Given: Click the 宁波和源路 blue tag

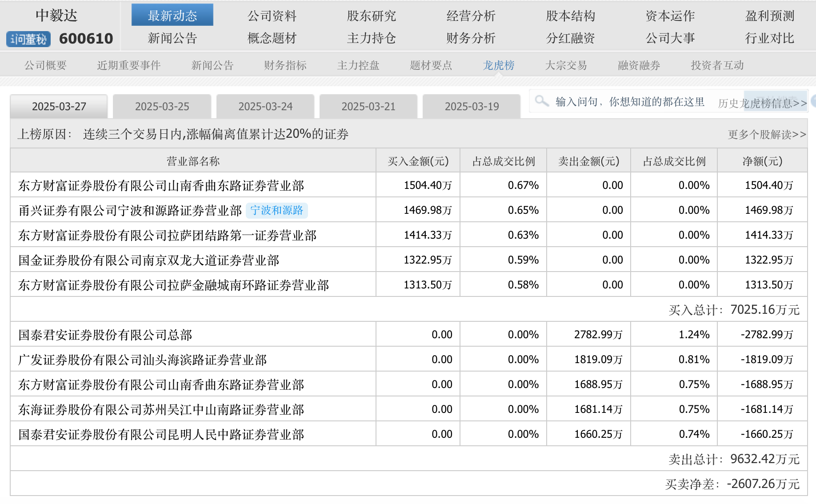Looking at the screenshot, I should 276,210.
